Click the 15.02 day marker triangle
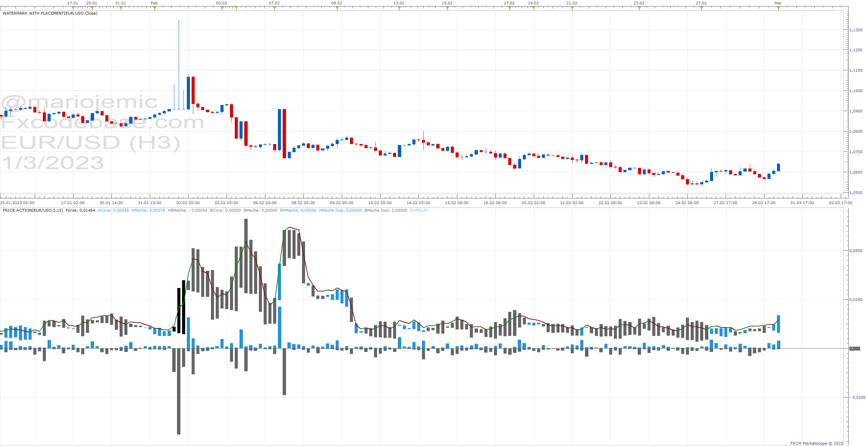 [447, 8]
